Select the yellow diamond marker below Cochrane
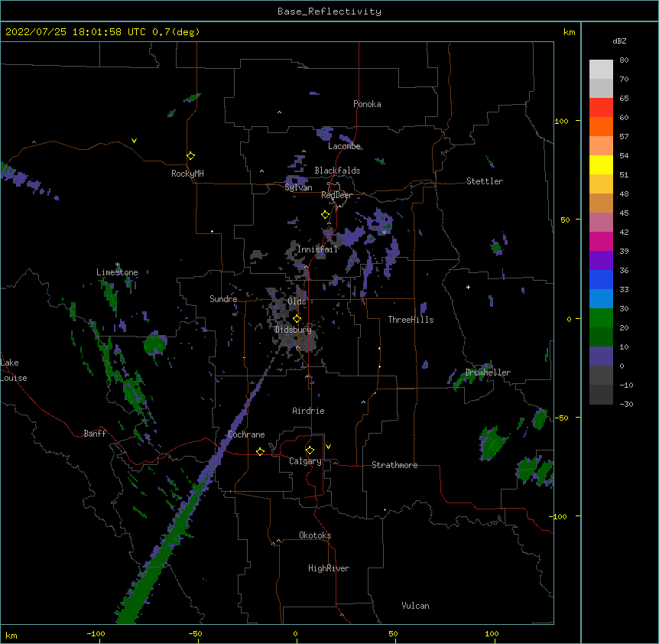 click(260, 451)
